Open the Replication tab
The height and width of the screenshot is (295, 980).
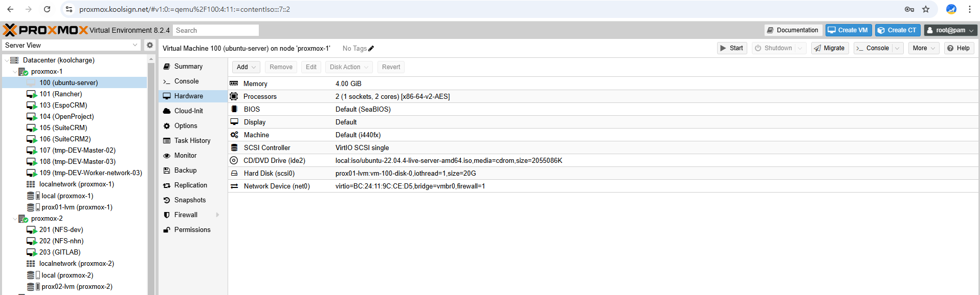coord(193,185)
